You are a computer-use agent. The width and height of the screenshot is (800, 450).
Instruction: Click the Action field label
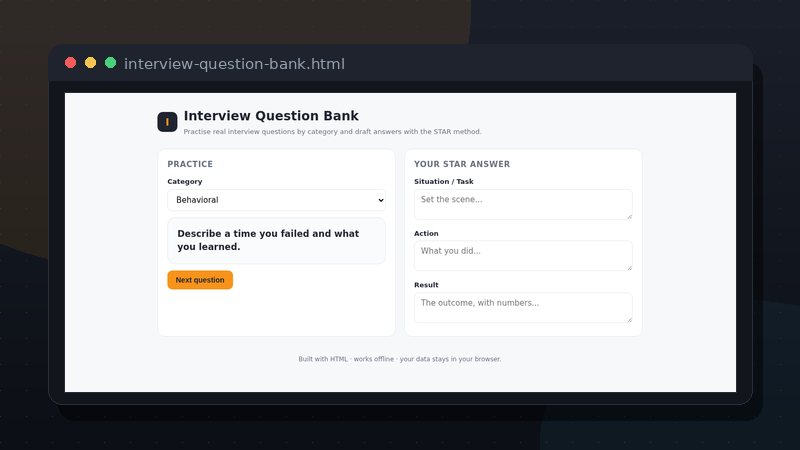[426, 234]
